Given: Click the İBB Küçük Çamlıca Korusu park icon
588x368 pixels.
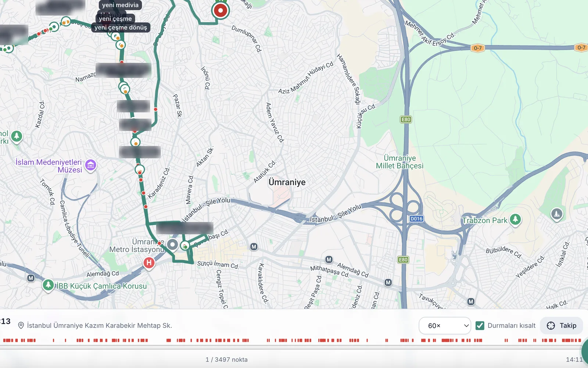Looking at the screenshot, I should 48,285.
